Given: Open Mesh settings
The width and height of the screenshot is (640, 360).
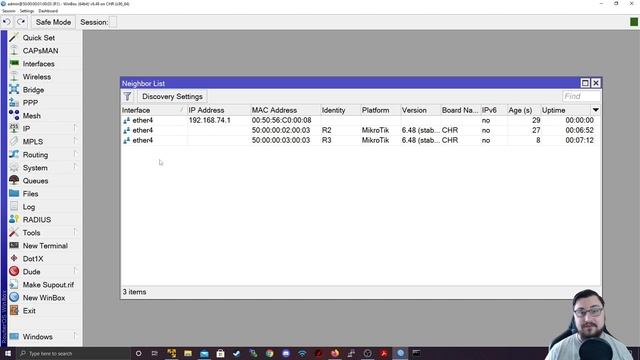Looking at the screenshot, I should click(31, 116).
